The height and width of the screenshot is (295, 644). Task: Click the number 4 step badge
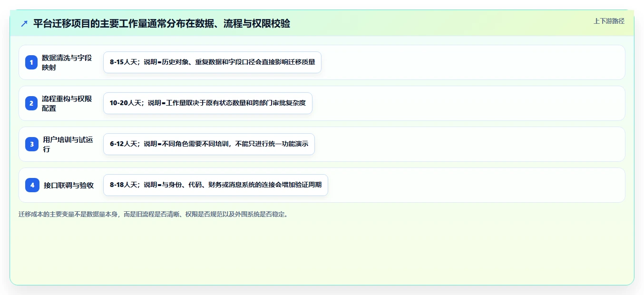click(x=32, y=185)
